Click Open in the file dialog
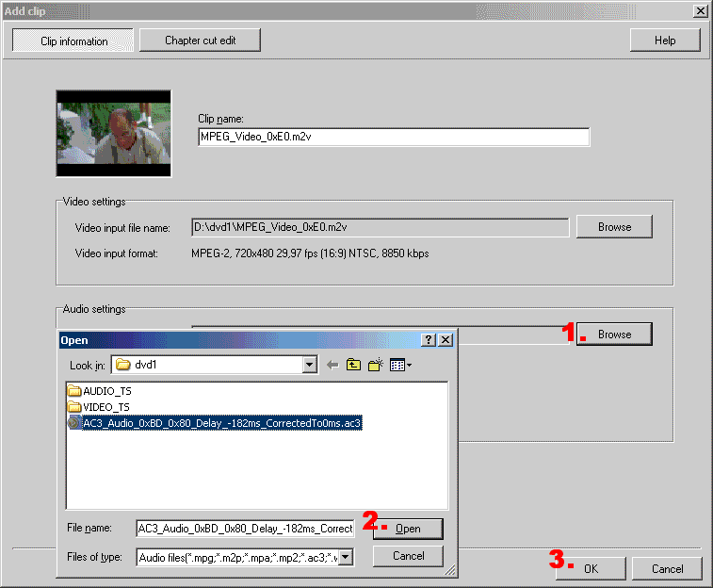 click(408, 529)
